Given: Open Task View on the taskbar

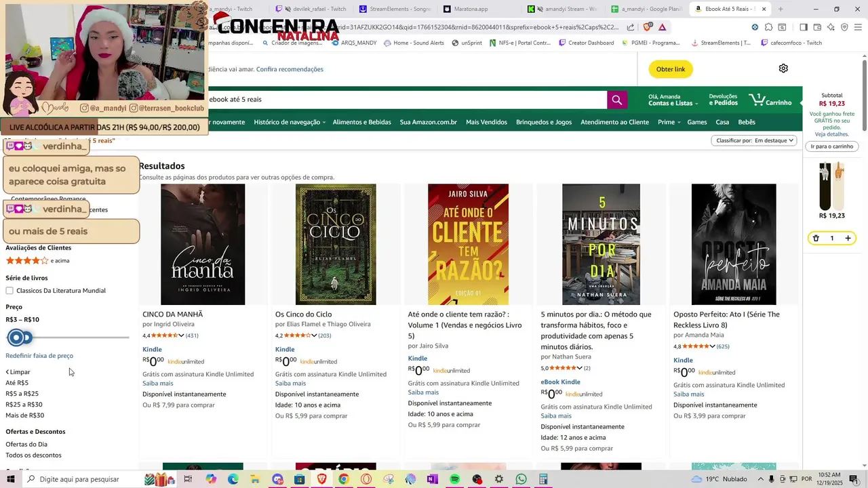Looking at the screenshot, I should [x=188, y=479].
